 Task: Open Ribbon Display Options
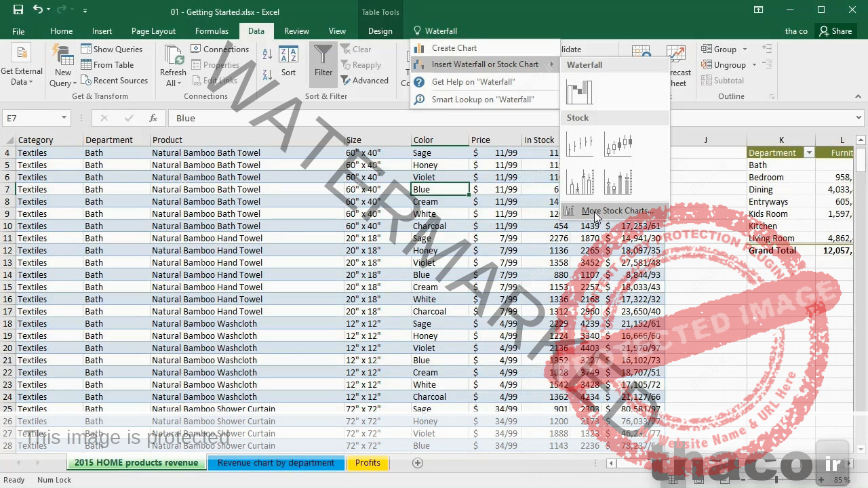[x=759, y=10]
